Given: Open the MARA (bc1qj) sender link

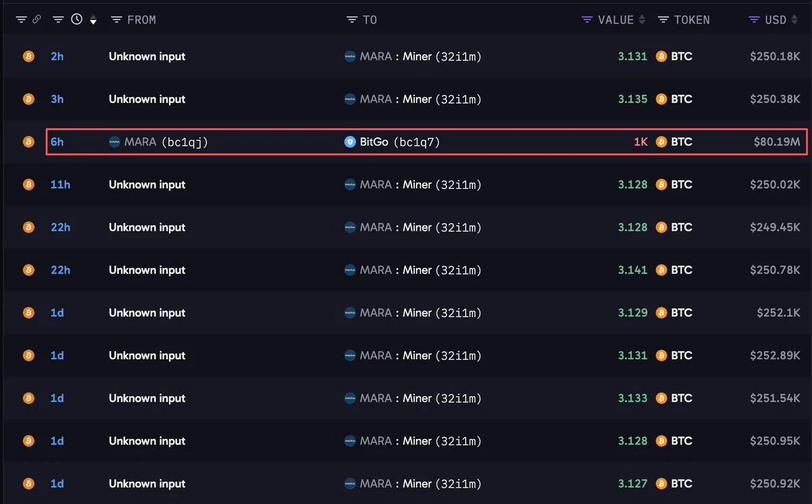Looking at the screenshot, I should (166, 142).
